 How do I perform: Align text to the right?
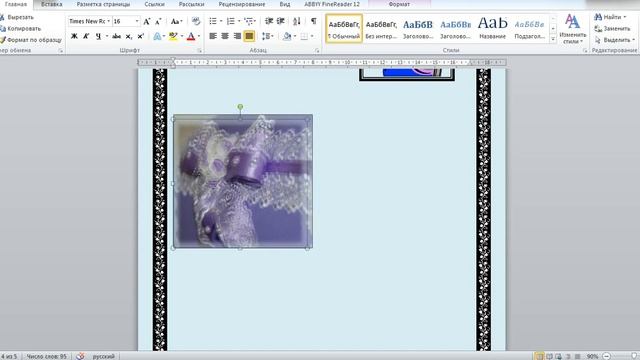(237, 36)
